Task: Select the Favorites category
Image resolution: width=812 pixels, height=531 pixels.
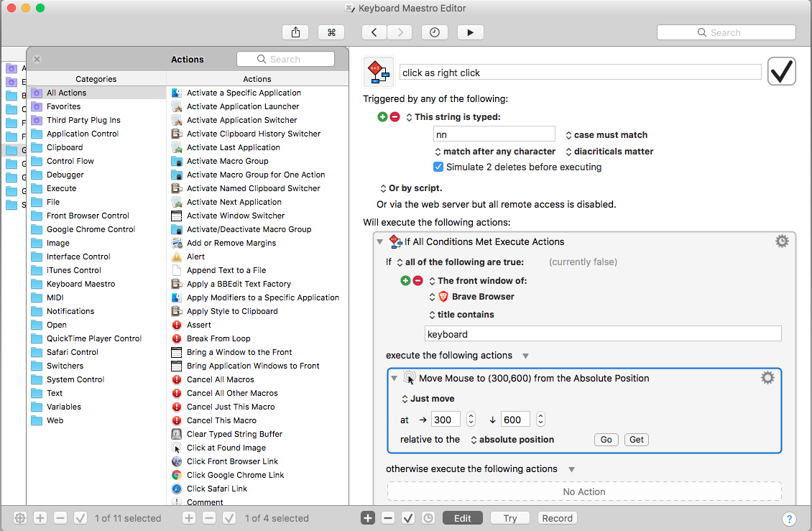Action: [96, 106]
